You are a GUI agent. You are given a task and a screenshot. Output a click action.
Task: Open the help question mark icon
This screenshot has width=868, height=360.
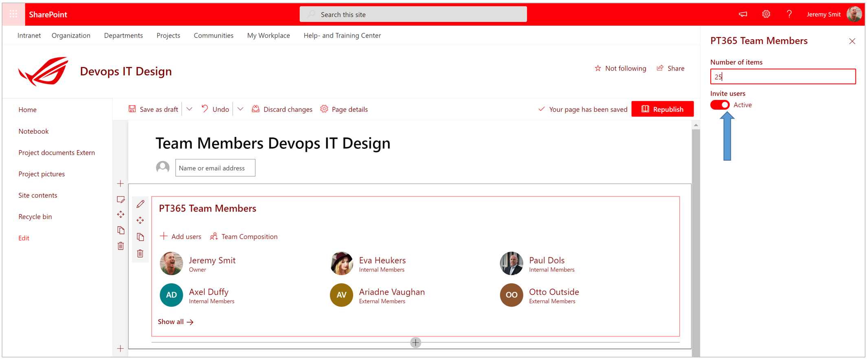(789, 14)
